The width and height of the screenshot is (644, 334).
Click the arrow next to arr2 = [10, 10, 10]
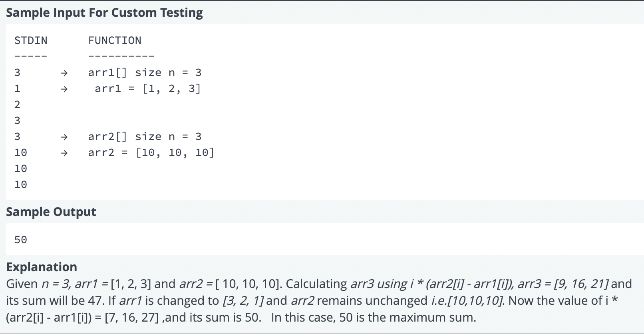pos(64,153)
